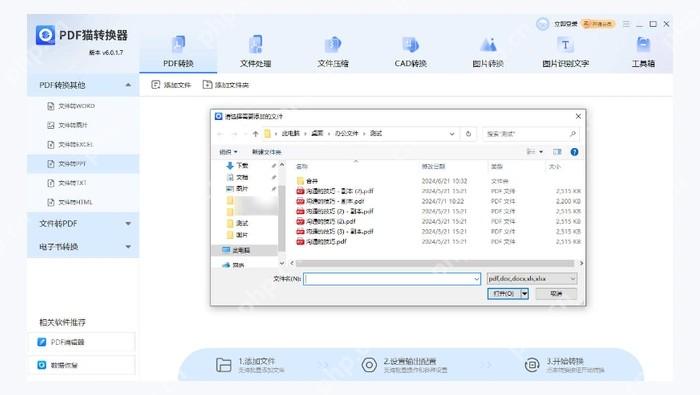Click the 添加文件 toolbar button
Image resolution: width=700 pixels, height=395 pixels.
tap(171, 85)
